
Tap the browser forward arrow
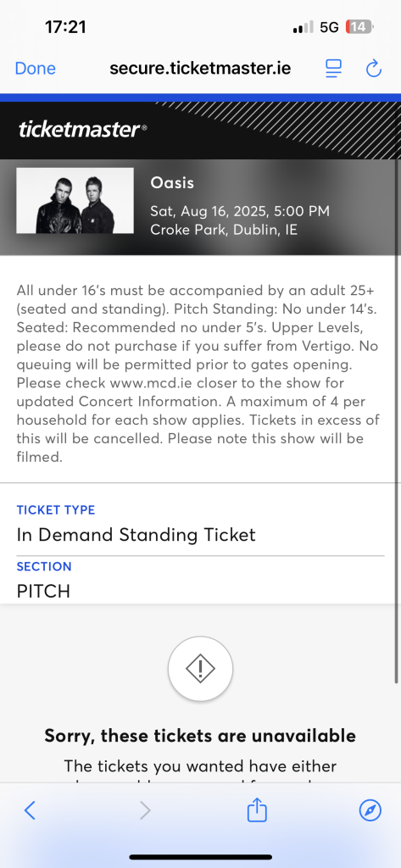(145, 811)
